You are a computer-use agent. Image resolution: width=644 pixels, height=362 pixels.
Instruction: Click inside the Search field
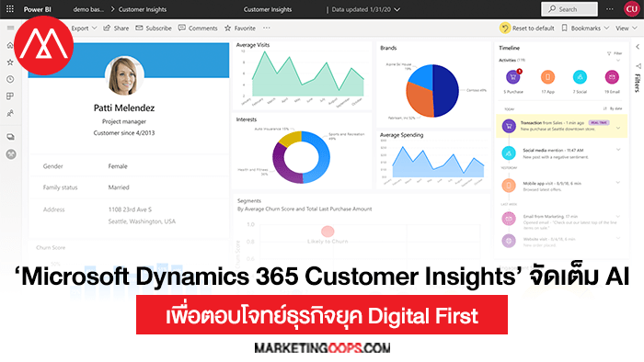569,9
